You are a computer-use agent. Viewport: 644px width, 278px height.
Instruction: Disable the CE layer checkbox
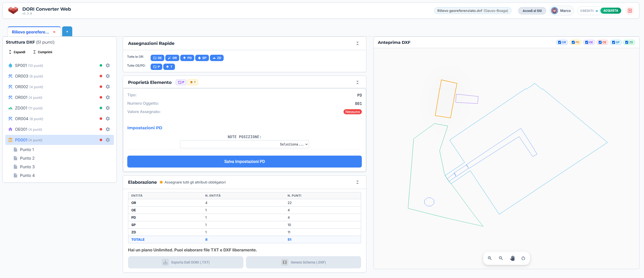(600, 42)
